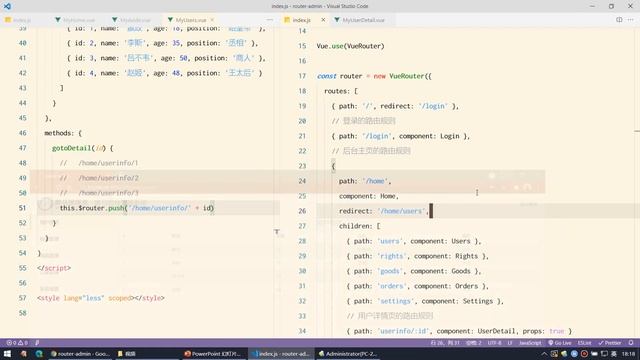Open the router-admin Chrome taskbar window

coord(80,354)
